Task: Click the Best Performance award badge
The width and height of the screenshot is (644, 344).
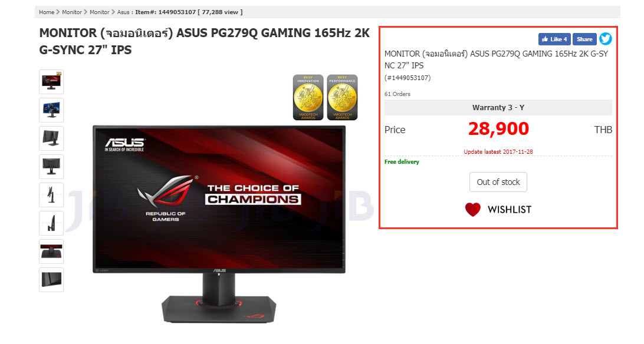Action: click(342, 97)
